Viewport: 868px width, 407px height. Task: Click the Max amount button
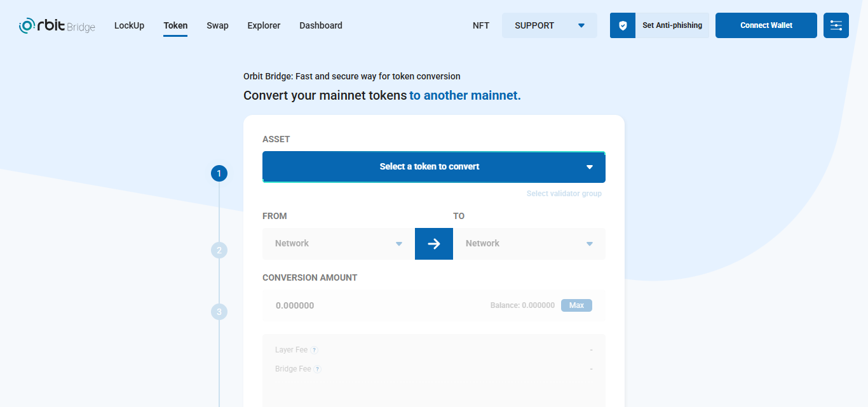point(576,305)
